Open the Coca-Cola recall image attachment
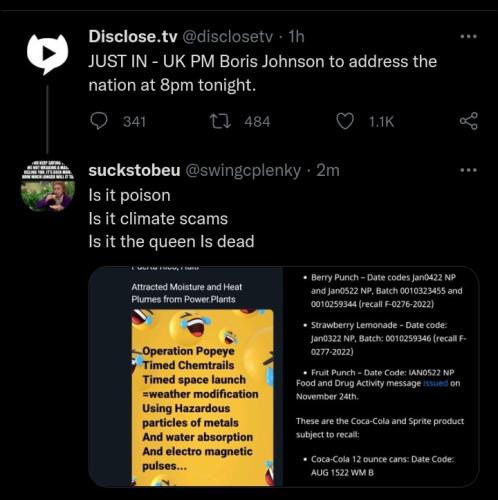The image size is (498, 500). [x=381, y=377]
